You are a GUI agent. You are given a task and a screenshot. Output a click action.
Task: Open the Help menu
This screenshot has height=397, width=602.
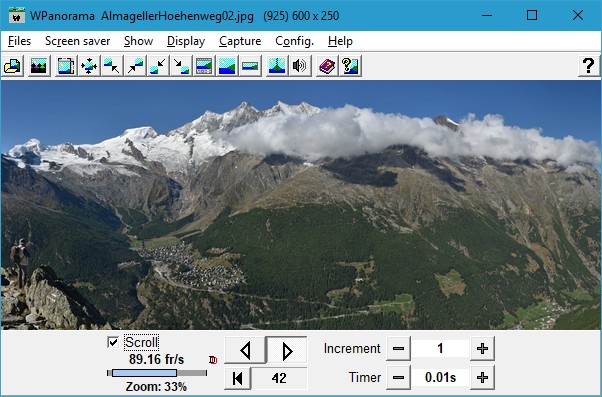pos(340,41)
